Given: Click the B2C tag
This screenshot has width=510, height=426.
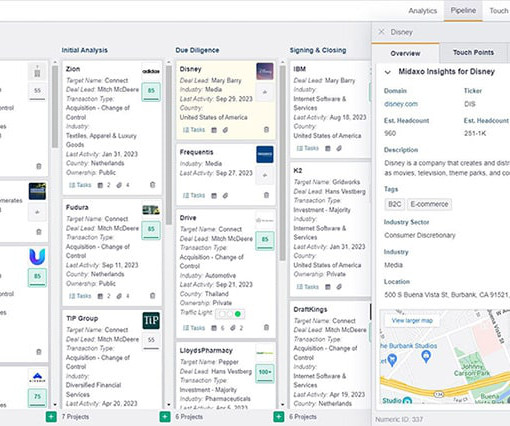Looking at the screenshot, I should coord(395,204).
